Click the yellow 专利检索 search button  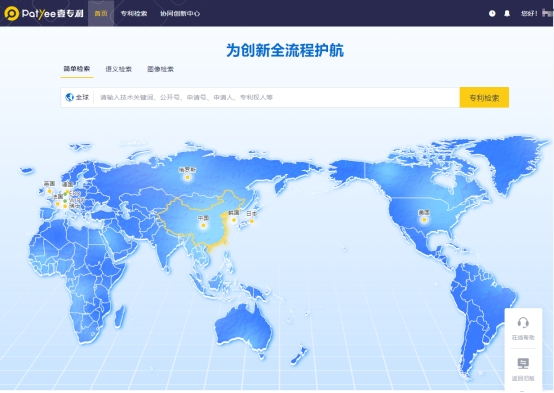(x=484, y=97)
